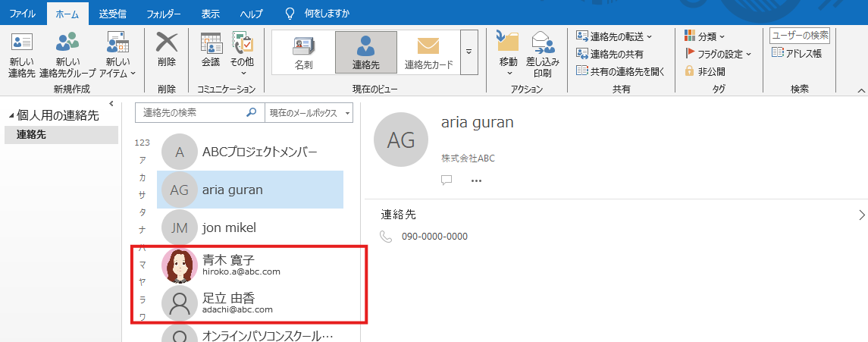Image resolution: width=868 pixels, height=342 pixels.
Task: Open the 分類 category dropdown
Action: 705,36
